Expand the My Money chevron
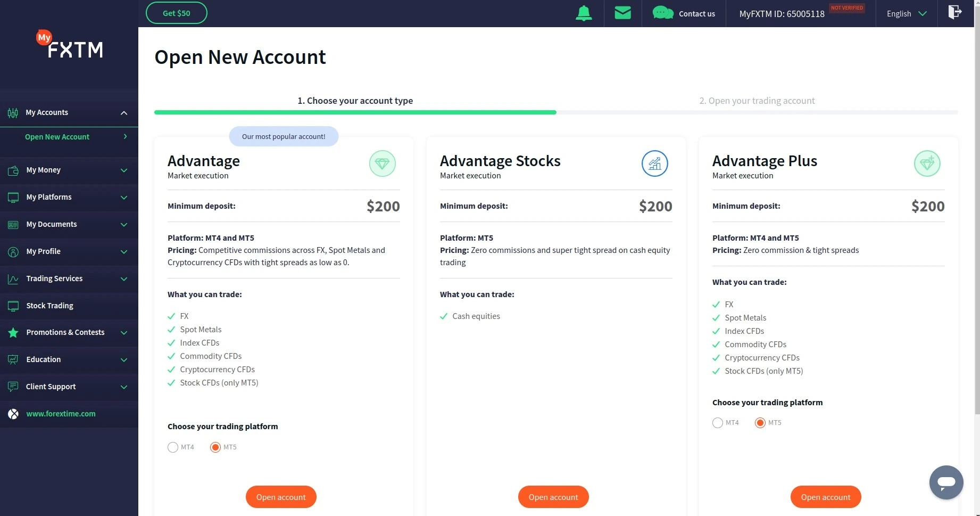Screen dimensions: 980x516 pyautogui.click(x=124, y=170)
